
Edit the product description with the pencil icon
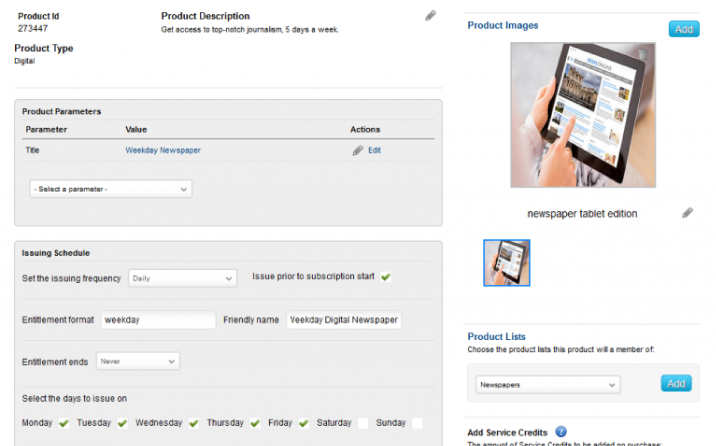click(431, 16)
